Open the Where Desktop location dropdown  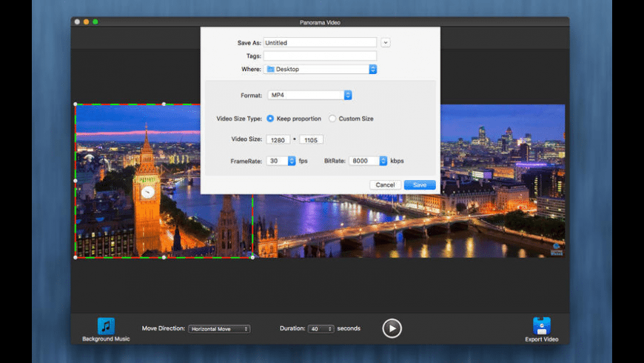coord(320,69)
